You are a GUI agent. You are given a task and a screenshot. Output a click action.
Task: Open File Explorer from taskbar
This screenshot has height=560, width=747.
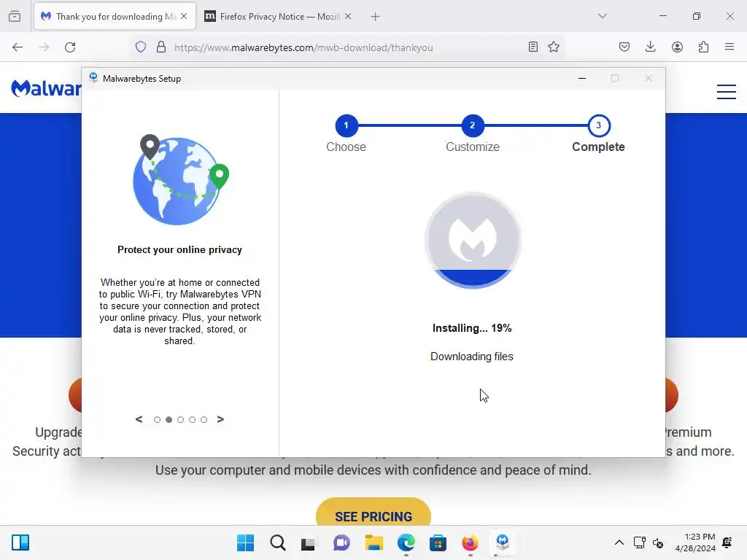pos(374,542)
